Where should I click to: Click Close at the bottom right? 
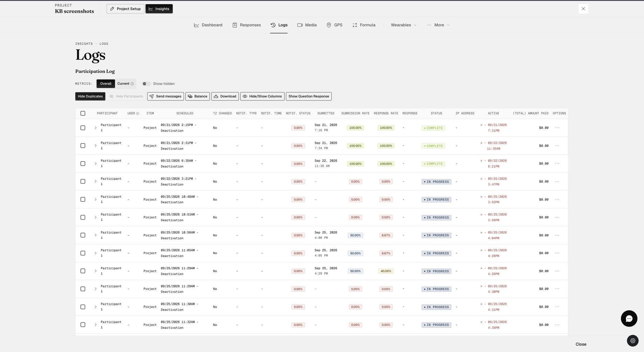coord(581,344)
